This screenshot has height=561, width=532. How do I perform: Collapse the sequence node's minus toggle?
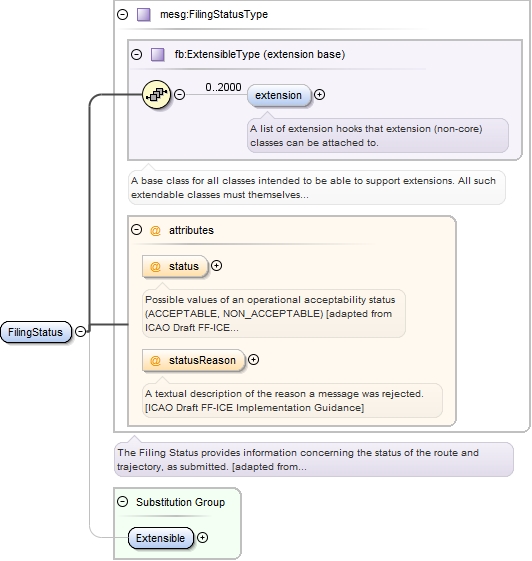pos(180,94)
